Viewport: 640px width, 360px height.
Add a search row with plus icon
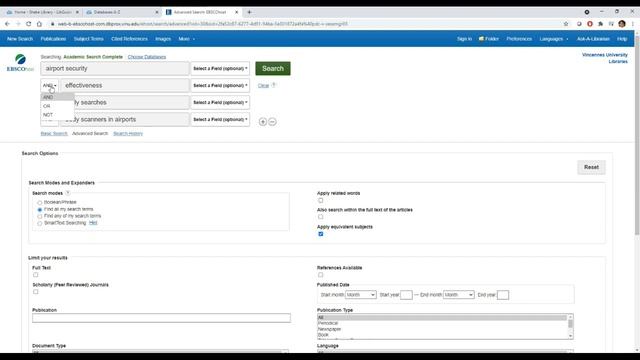(x=263, y=122)
